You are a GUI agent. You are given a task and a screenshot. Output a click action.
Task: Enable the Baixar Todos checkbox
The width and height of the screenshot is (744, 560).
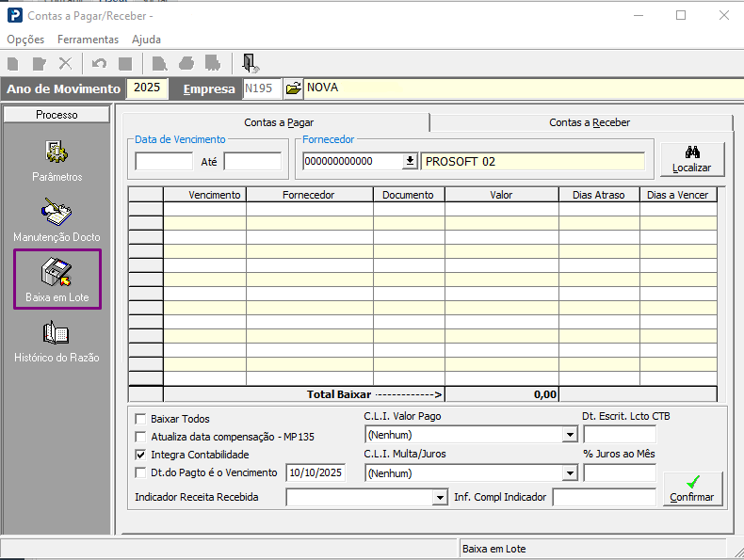click(141, 419)
